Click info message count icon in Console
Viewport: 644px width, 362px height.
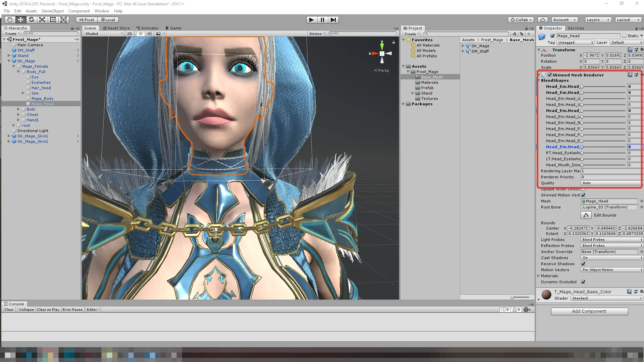click(505, 310)
